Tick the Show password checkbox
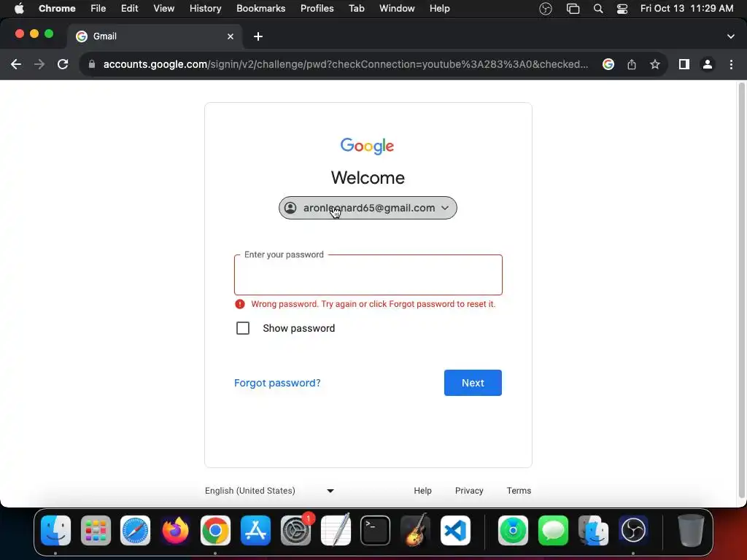The height and width of the screenshot is (560, 747). point(243,328)
